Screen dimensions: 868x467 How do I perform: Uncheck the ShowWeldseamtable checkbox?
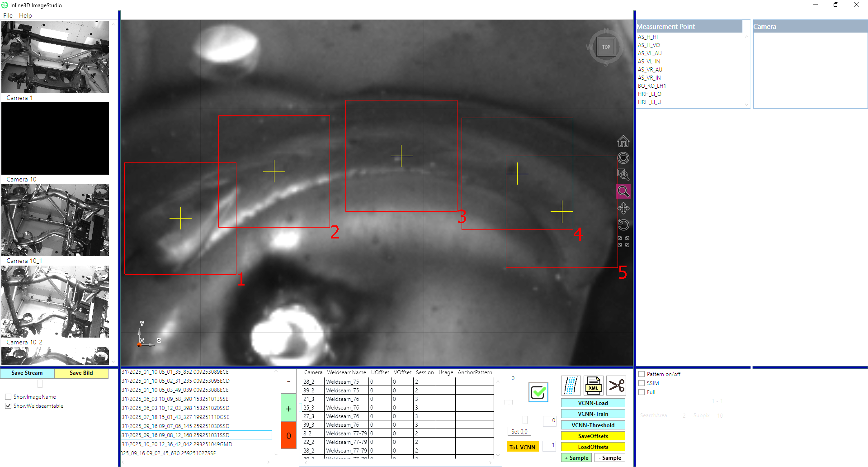tap(8, 406)
